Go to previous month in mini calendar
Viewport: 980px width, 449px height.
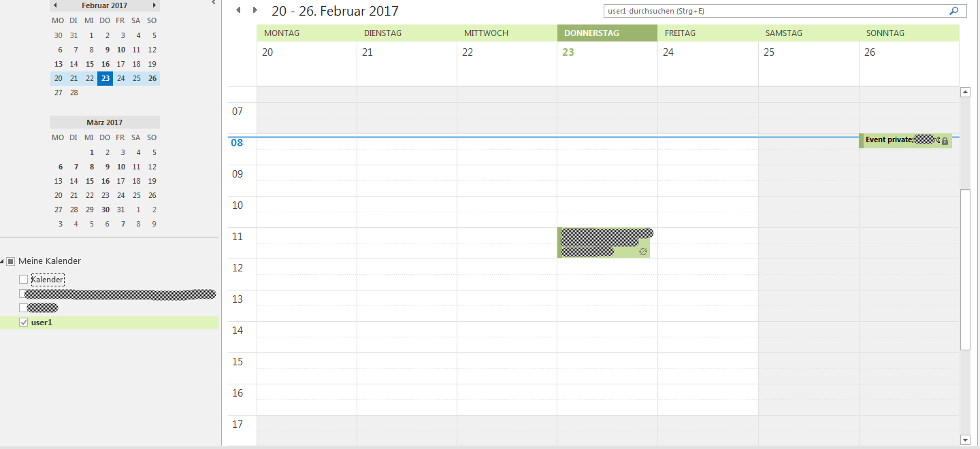(x=55, y=5)
